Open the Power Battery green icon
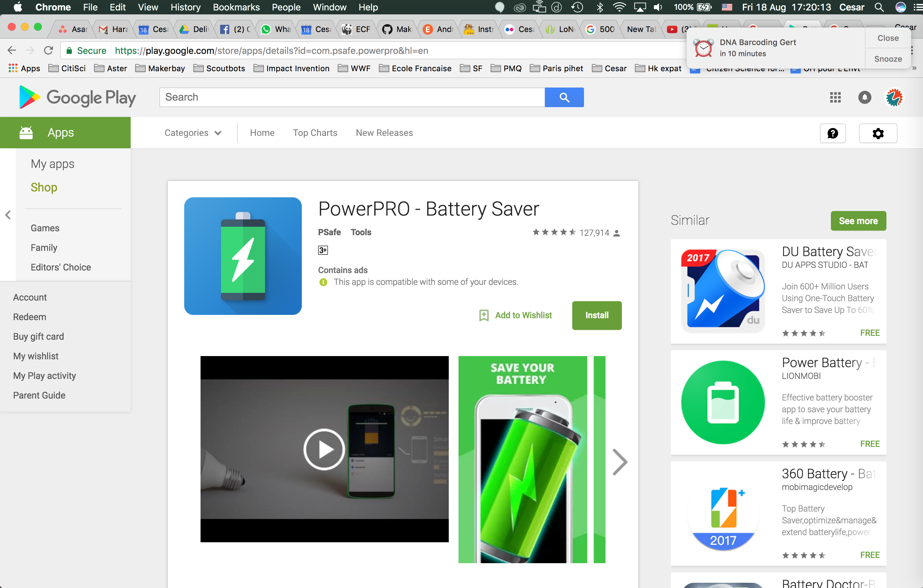Image resolution: width=923 pixels, height=588 pixels. [x=723, y=402]
